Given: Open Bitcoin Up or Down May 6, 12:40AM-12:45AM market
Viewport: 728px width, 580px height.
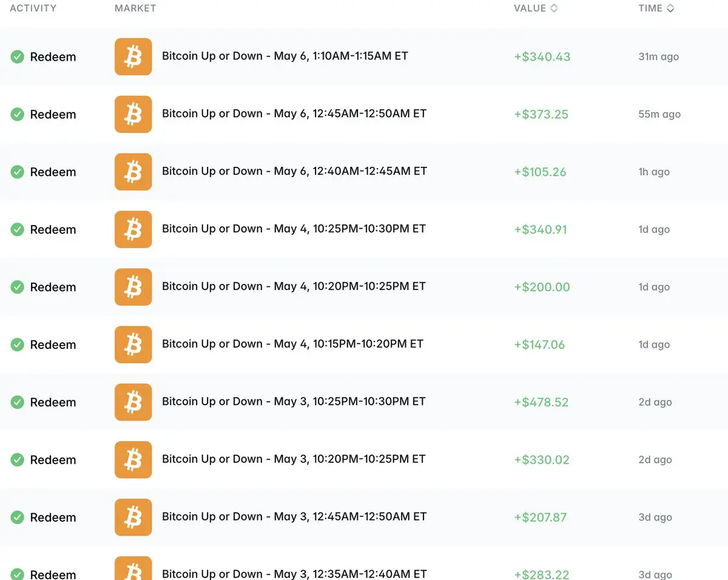Looking at the screenshot, I should click(x=294, y=171).
